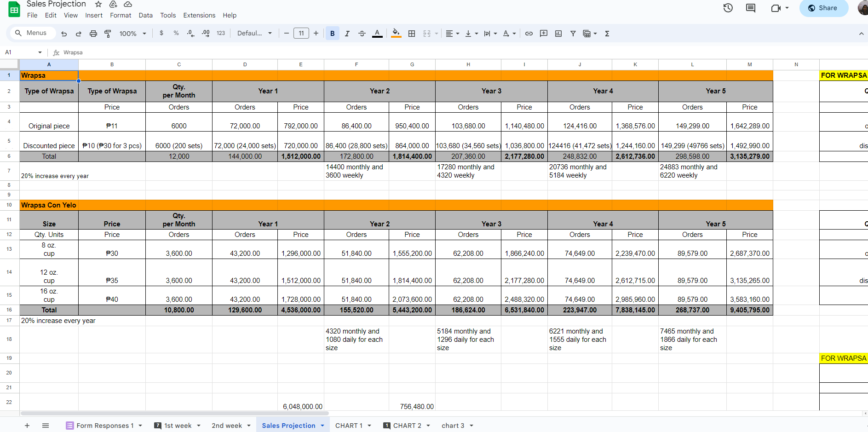868x432 pixels.
Task: Select the paint format roller tool
Action: click(108, 34)
